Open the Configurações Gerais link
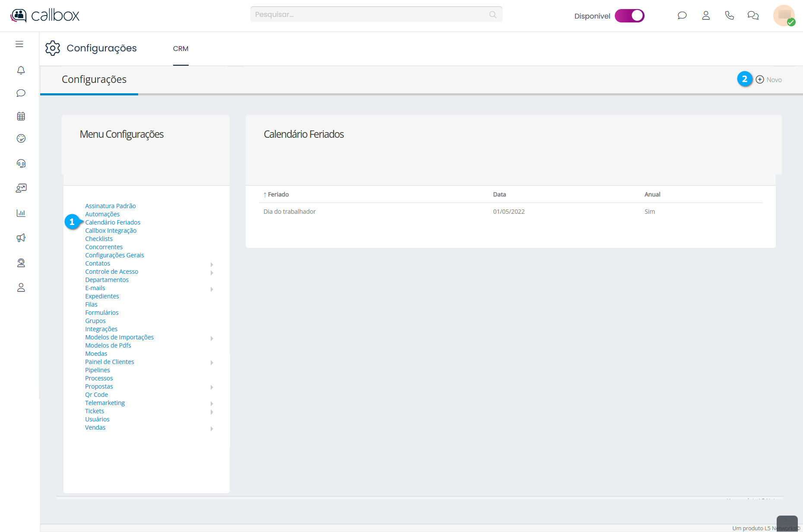The image size is (803, 532). (114, 255)
